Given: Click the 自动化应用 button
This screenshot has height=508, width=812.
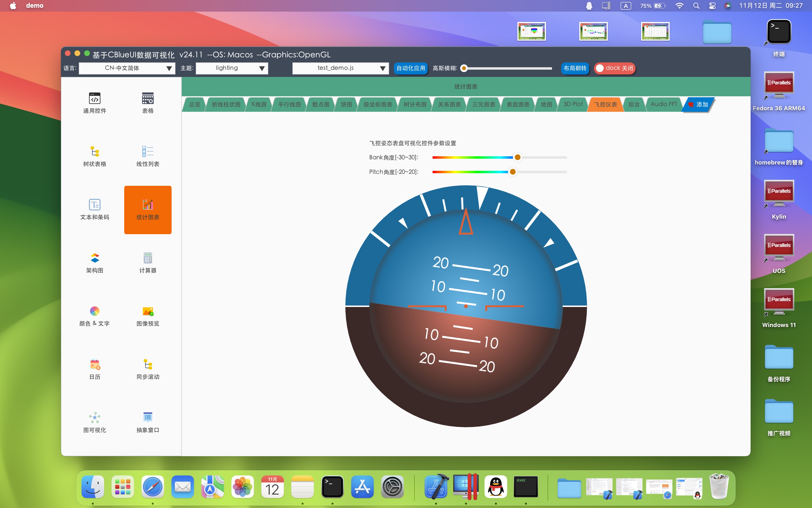Looking at the screenshot, I should pos(411,68).
